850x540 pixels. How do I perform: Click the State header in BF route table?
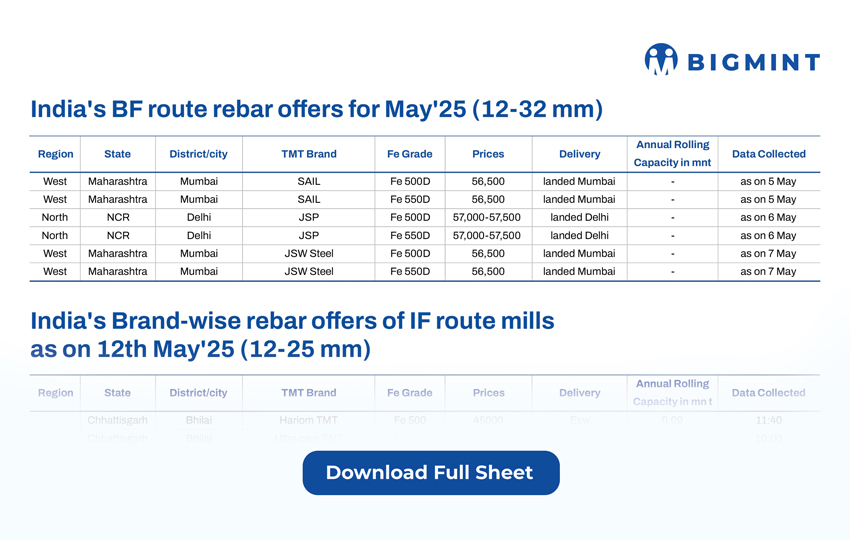(x=117, y=154)
